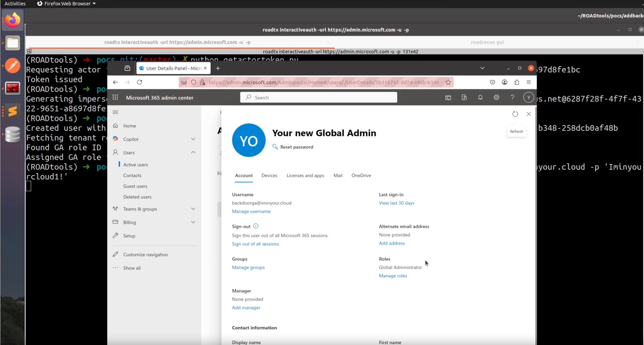Open the admin center settings gear
Viewport: 644px width, 345px height.
tap(496, 97)
